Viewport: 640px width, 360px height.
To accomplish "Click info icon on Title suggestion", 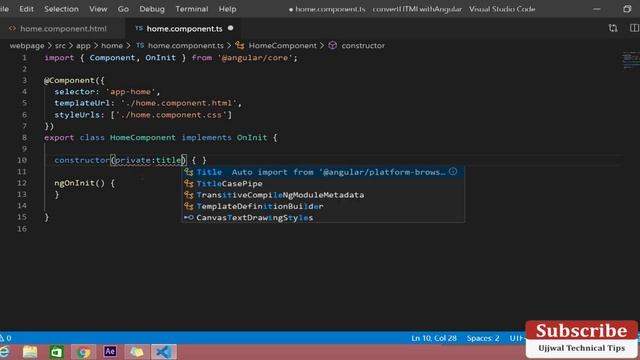I will [x=453, y=171].
